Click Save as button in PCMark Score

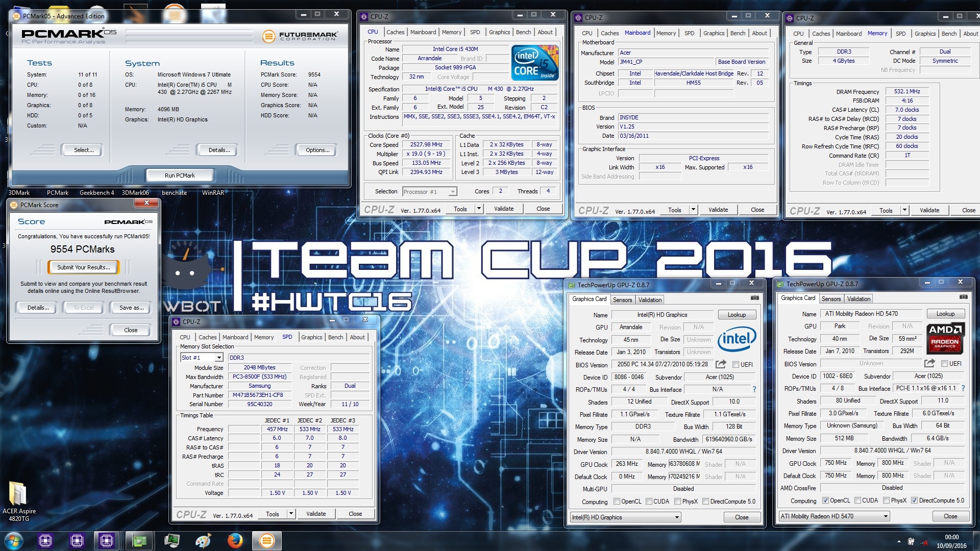point(131,308)
